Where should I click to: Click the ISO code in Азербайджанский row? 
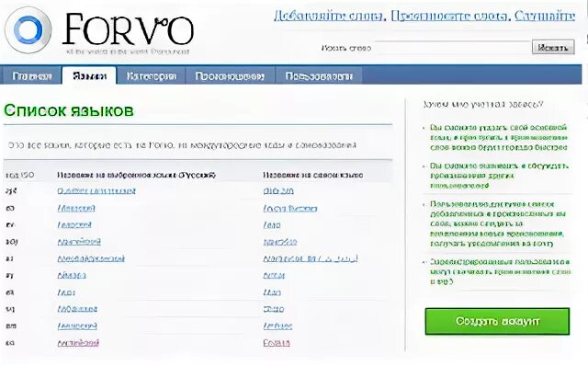click(10, 258)
